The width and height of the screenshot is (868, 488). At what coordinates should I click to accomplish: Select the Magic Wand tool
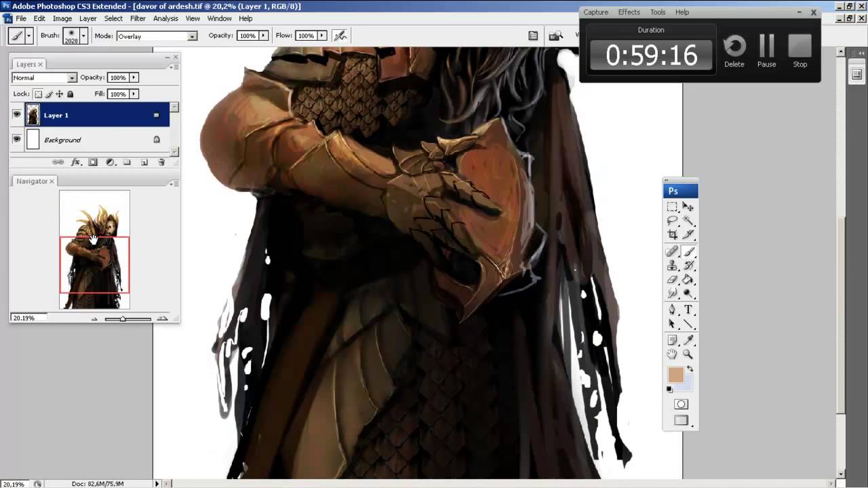tap(688, 220)
